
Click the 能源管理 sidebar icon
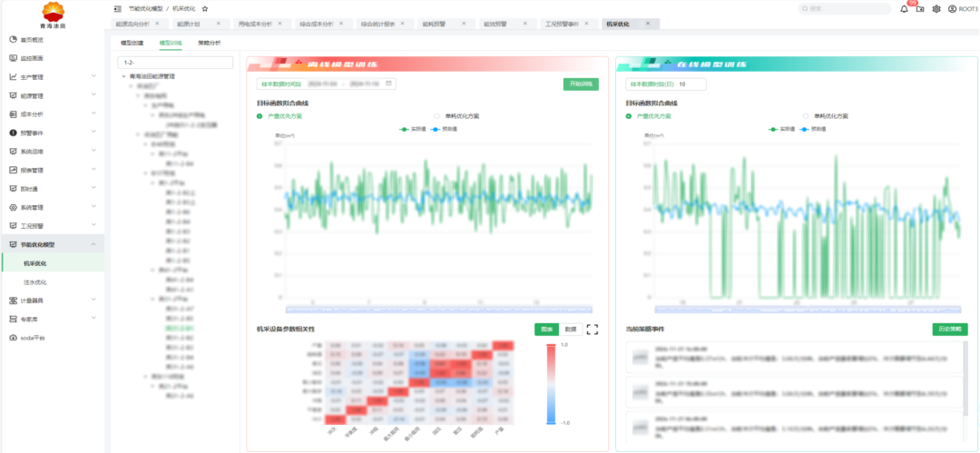pyautogui.click(x=13, y=95)
